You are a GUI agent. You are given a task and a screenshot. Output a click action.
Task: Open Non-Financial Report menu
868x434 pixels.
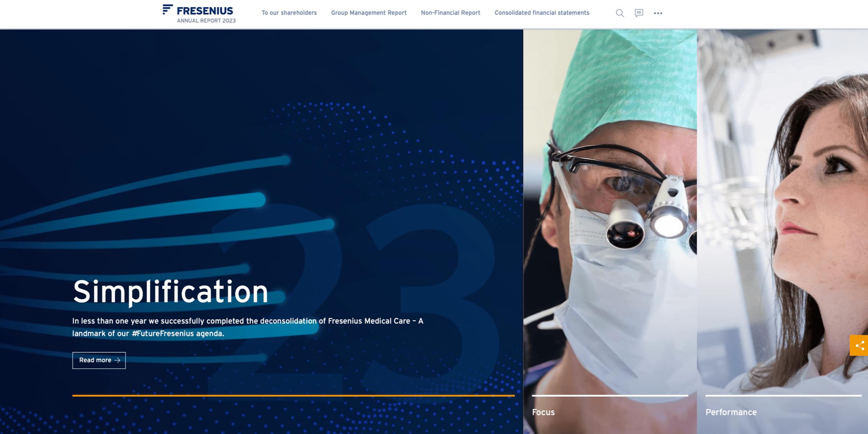451,13
